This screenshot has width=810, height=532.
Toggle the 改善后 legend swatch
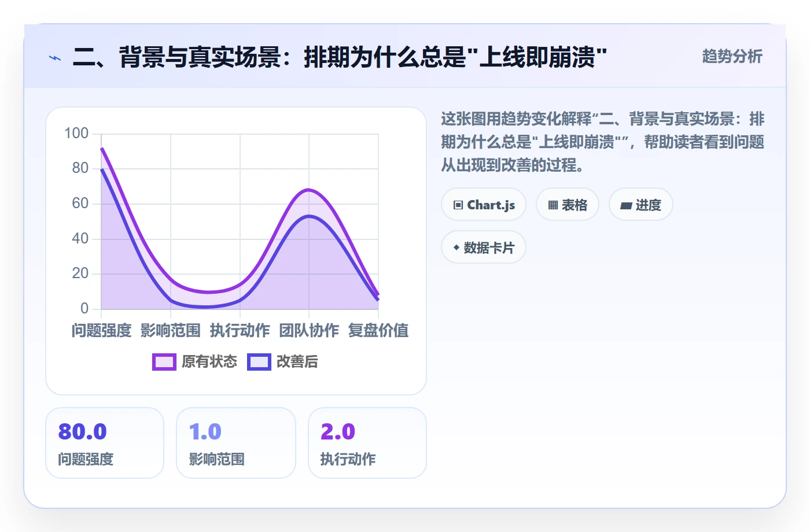coord(259,362)
